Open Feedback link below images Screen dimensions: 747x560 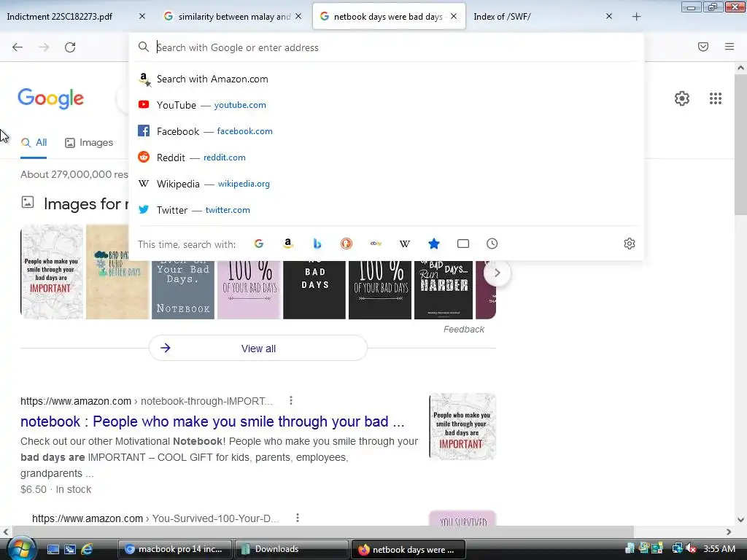pyautogui.click(x=463, y=330)
